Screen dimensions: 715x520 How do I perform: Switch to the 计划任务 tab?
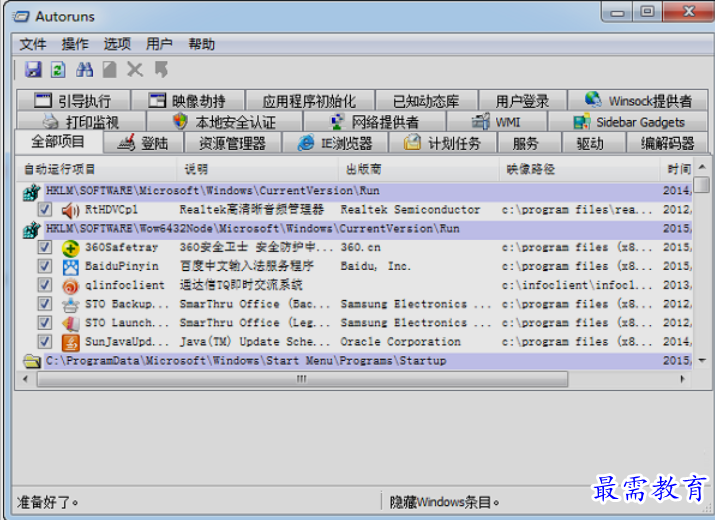coord(442,143)
